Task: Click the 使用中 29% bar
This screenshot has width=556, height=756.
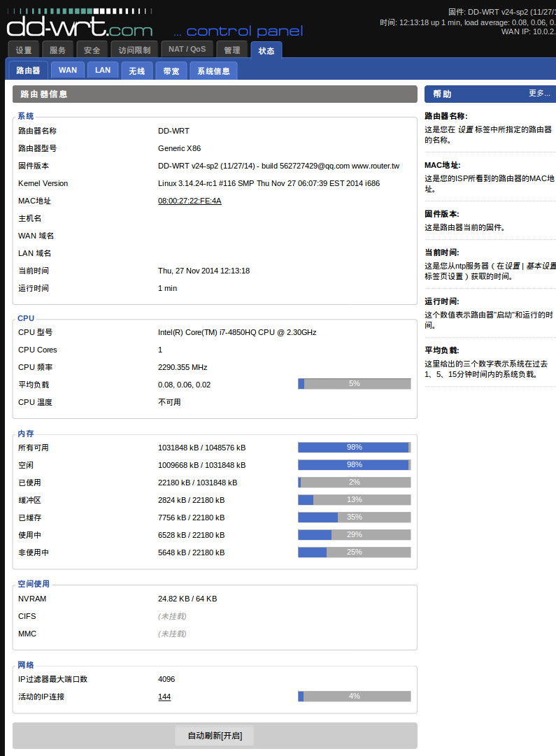Action: 355,535
